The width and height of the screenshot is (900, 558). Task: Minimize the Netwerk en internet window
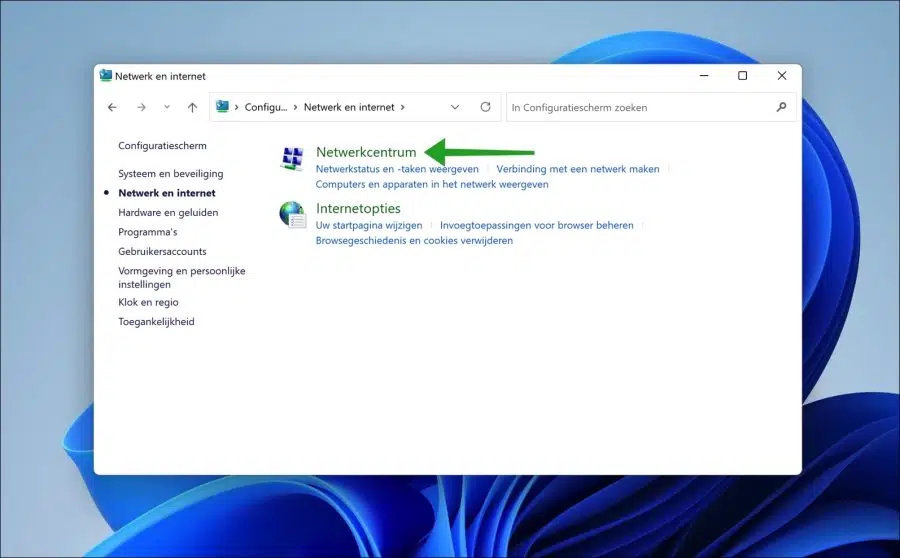tap(704, 76)
